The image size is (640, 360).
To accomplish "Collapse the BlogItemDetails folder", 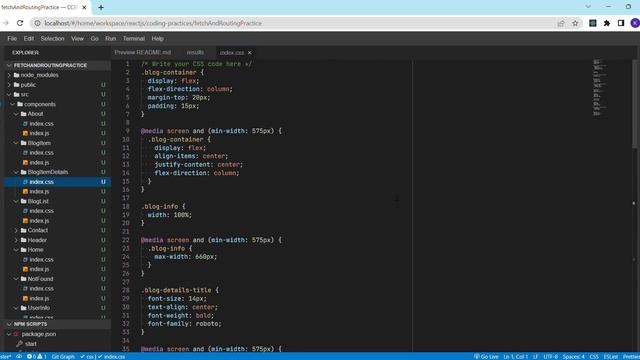I will [x=16, y=172].
